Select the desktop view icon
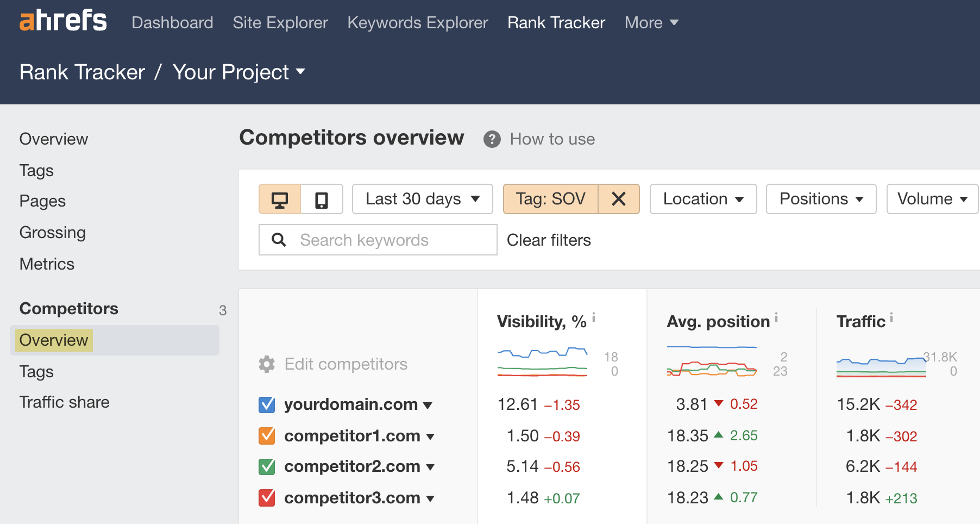Screen dimensions: 980x524 click(280, 199)
